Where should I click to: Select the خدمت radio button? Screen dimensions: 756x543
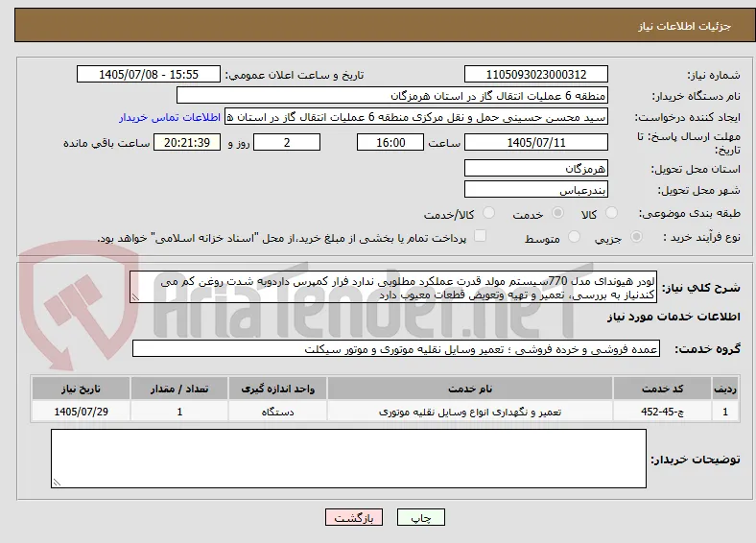557,213
